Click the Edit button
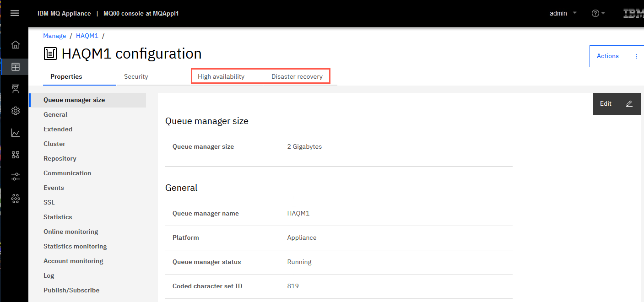 coord(617,104)
